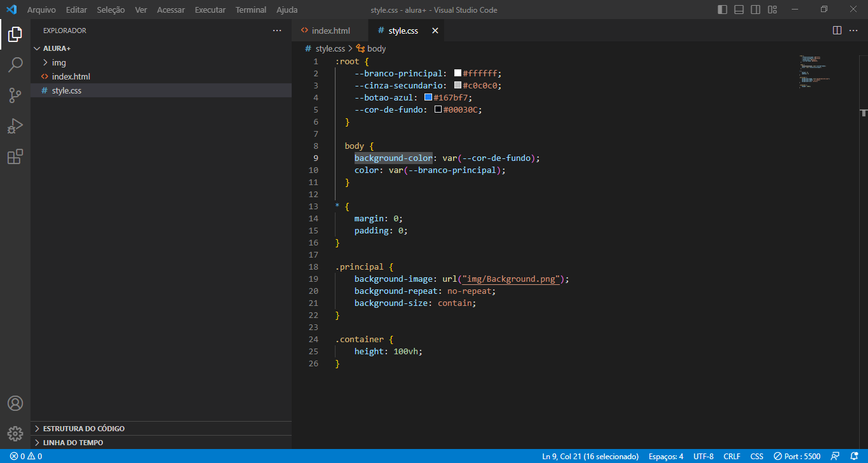868x463 pixels.
Task: Click the split editor right icon
Action: click(837, 31)
